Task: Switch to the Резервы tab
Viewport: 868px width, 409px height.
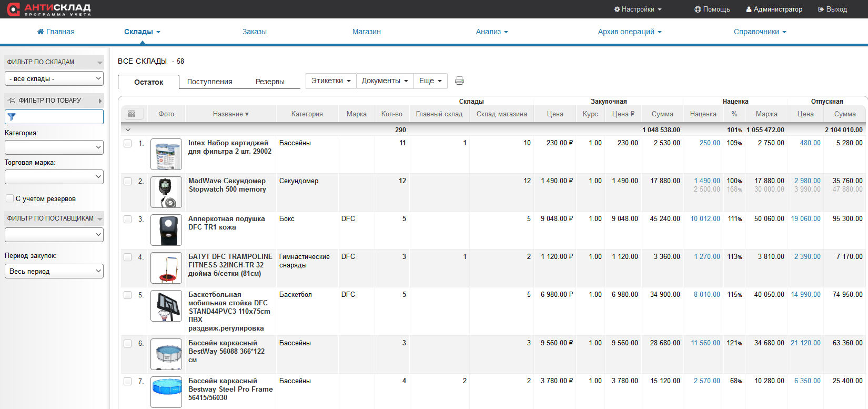Action: 270,82
